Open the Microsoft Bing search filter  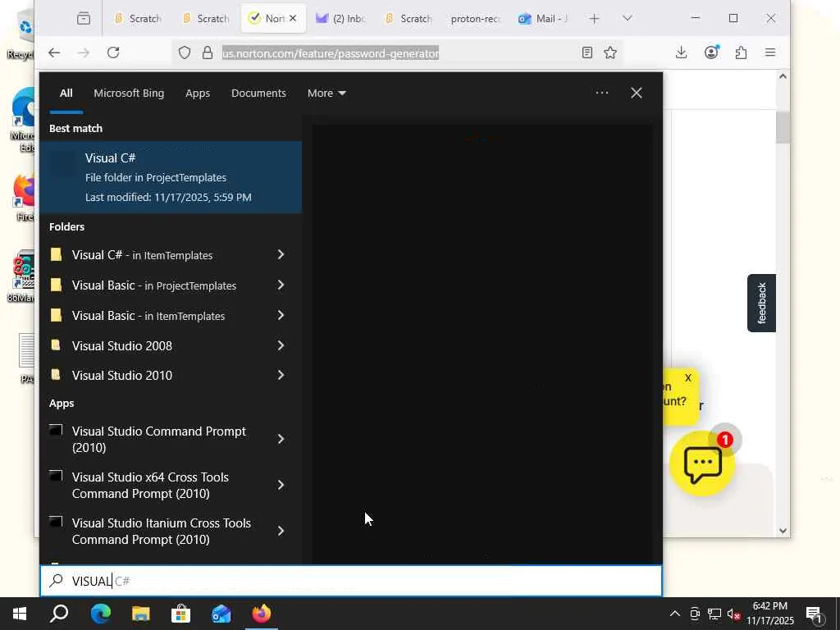(129, 94)
